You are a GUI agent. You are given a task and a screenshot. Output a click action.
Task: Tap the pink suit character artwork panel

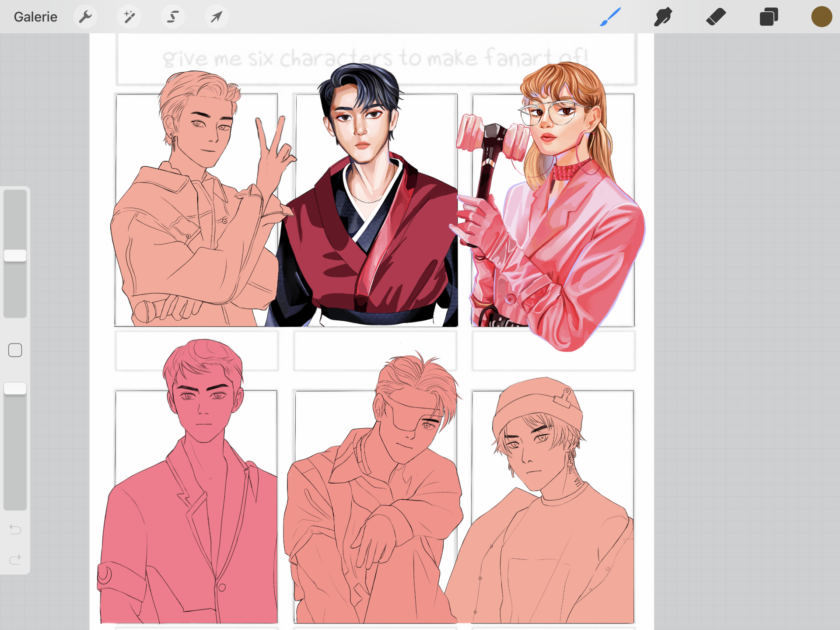pos(196,507)
